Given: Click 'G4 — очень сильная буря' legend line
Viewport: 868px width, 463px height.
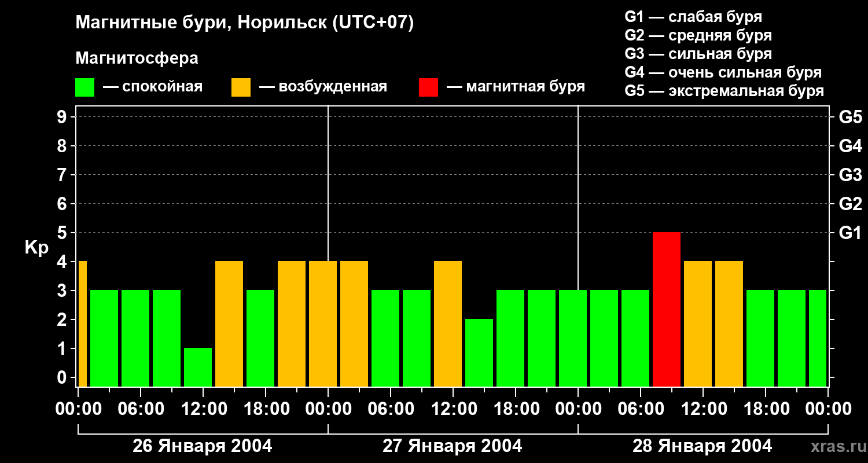Looking at the screenshot, I should click(x=723, y=72).
